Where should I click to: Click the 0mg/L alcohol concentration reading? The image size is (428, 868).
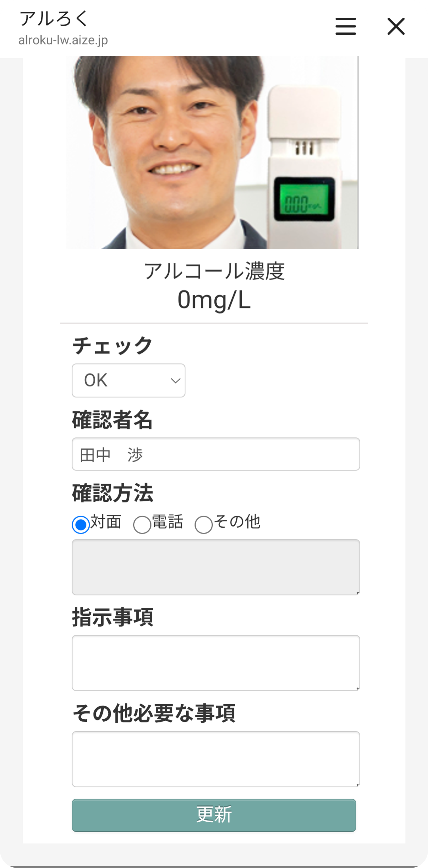click(214, 300)
